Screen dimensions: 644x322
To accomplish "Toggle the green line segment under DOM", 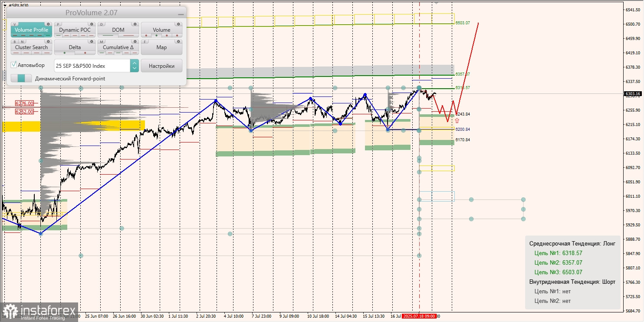I will click(x=108, y=35).
